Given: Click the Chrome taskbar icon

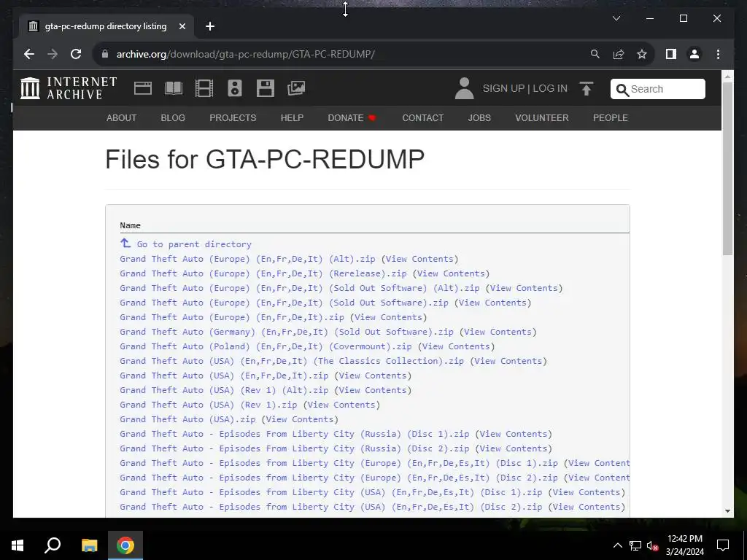Looking at the screenshot, I should 125,545.
